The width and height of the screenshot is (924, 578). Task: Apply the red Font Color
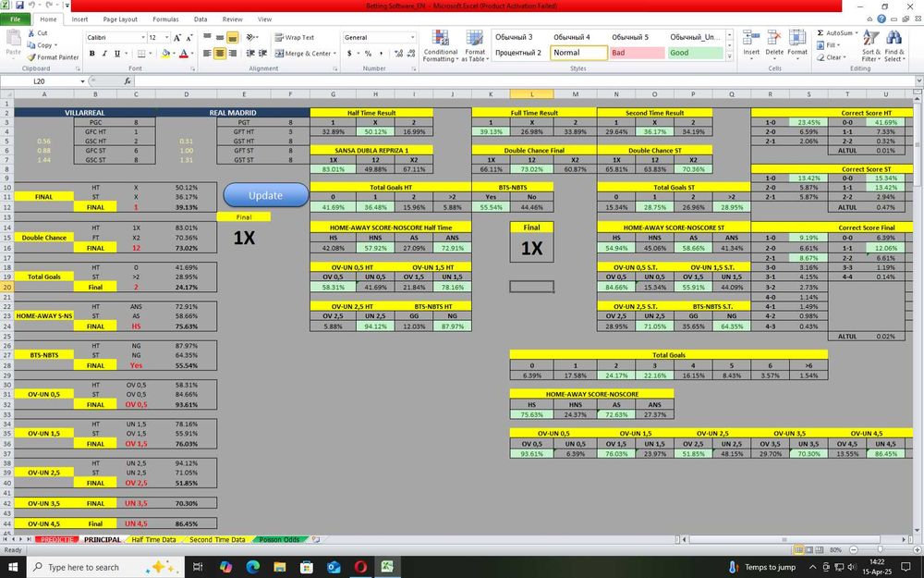click(183, 53)
